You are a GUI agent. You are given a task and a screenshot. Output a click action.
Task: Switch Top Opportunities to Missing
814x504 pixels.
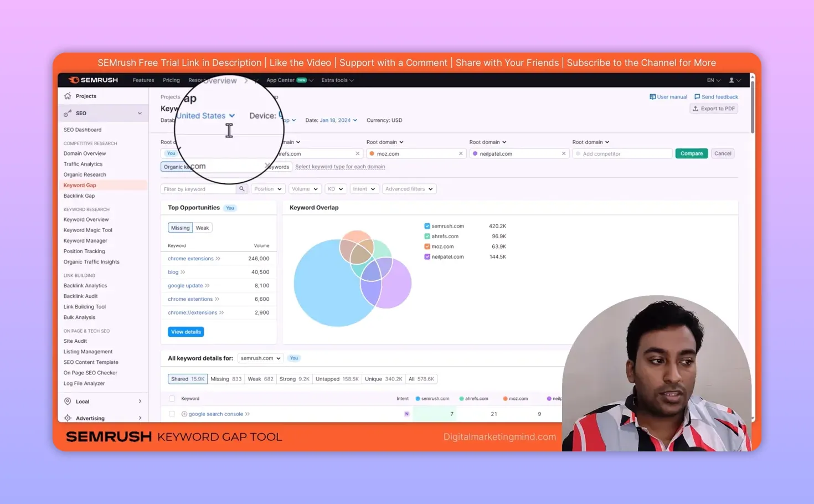(x=180, y=228)
